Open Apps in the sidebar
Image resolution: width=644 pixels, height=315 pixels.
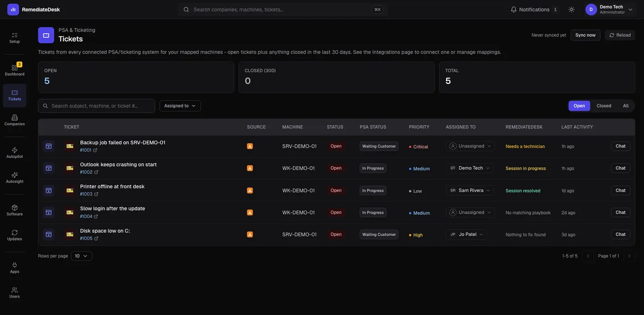pos(15,268)
